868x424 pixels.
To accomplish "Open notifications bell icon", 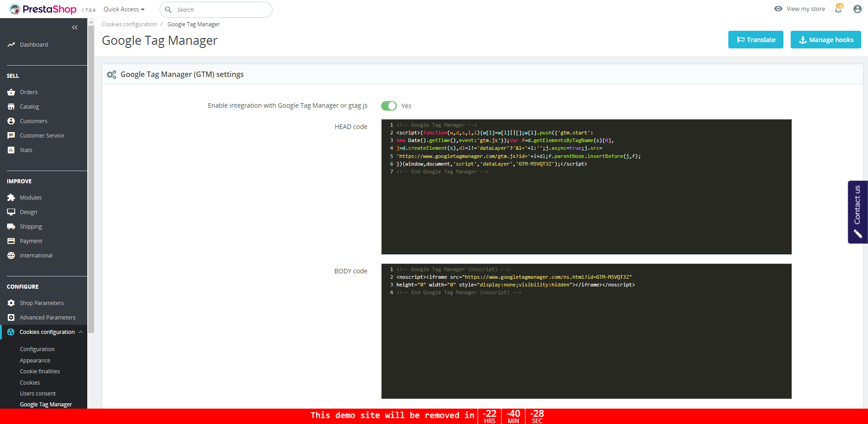I will click(x=838, y=9).
